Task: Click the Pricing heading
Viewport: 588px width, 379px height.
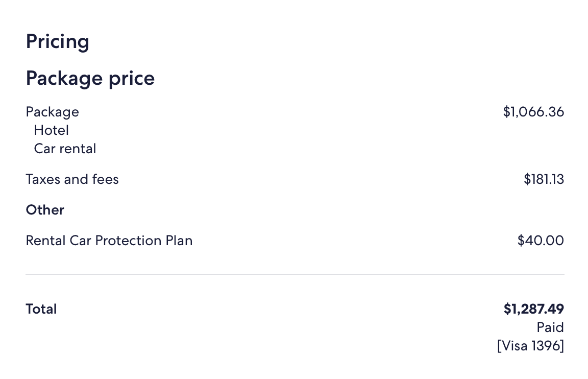Action: (58, 41)
